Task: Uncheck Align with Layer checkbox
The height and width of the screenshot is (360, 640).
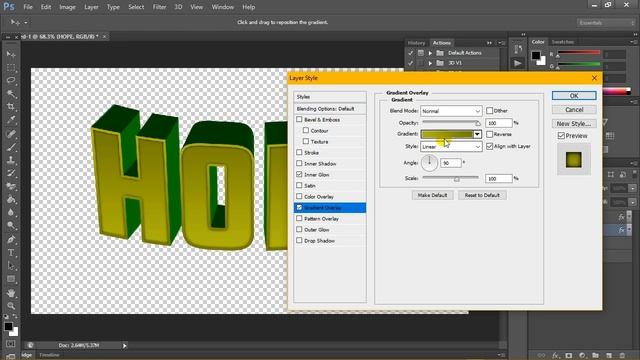Action: pos(489,146)
